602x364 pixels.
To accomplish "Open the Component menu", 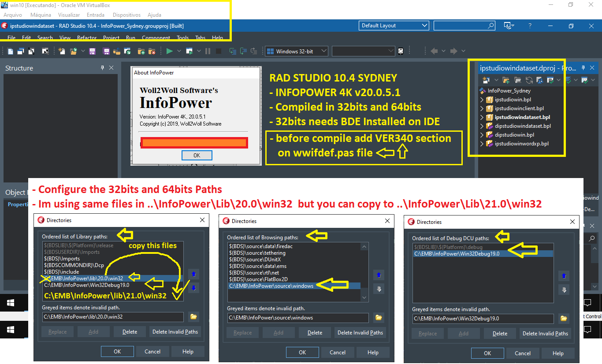I will pos(156,38).
